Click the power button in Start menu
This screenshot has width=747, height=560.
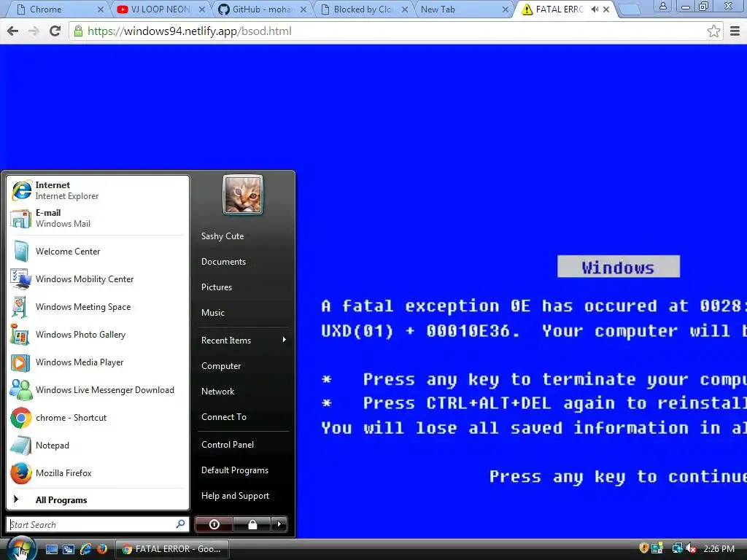pyautogui.click(x=214, y=524)
